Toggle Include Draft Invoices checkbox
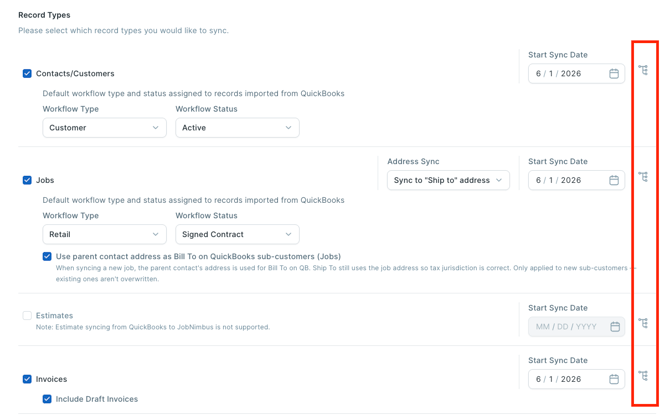 (x=47, y=399)
